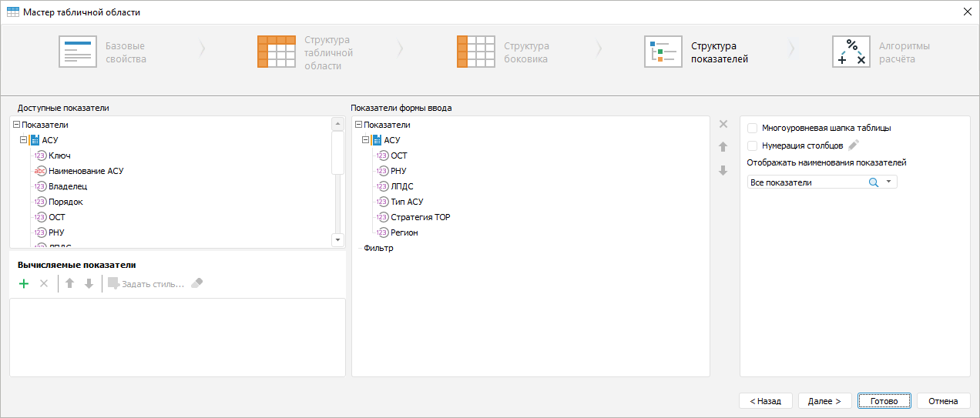Select Тип АСУ indicator

pyautogui.click(x=408, y=202)
